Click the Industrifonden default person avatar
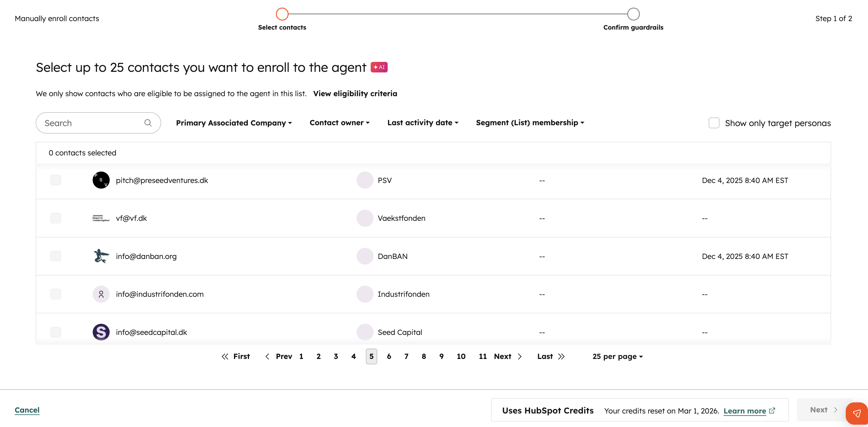868x427 pixels. point(101,294)
